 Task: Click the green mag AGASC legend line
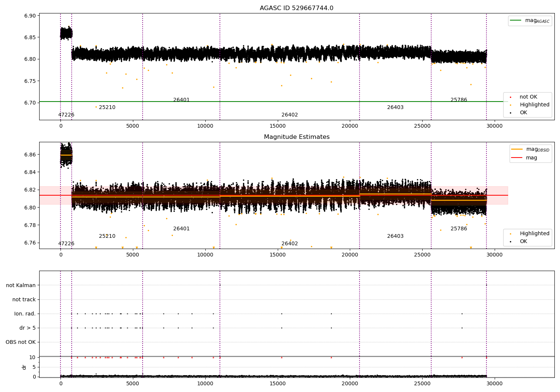click(516, 21)
